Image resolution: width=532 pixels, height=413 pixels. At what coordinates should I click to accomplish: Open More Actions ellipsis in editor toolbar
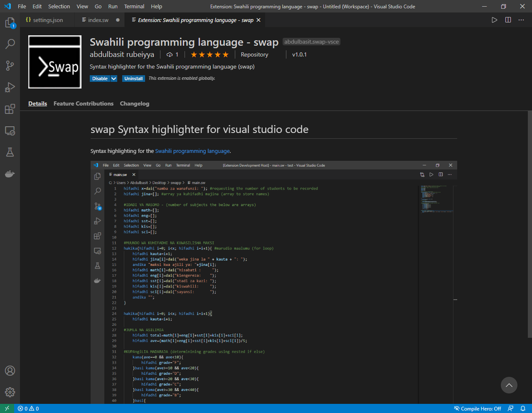coord(521,20)
